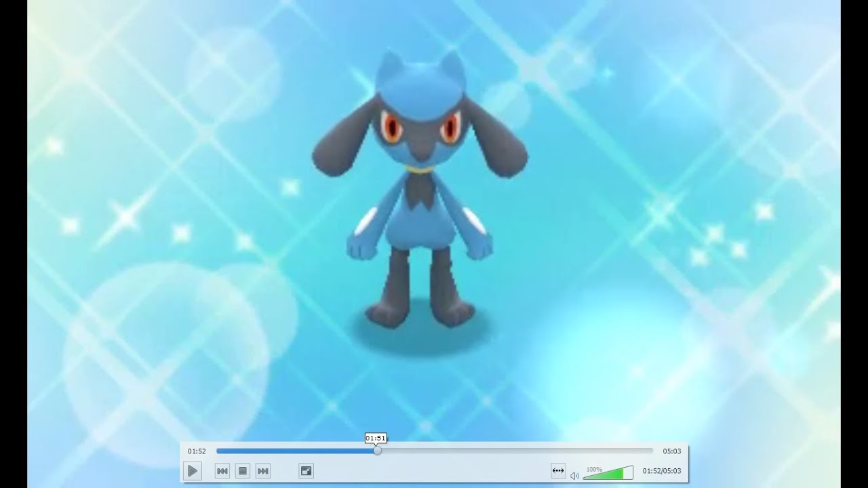Viewport: 868px width, 488px height.
Task: Open the A-B repeat width icon
Action: [x=558, y=470]
